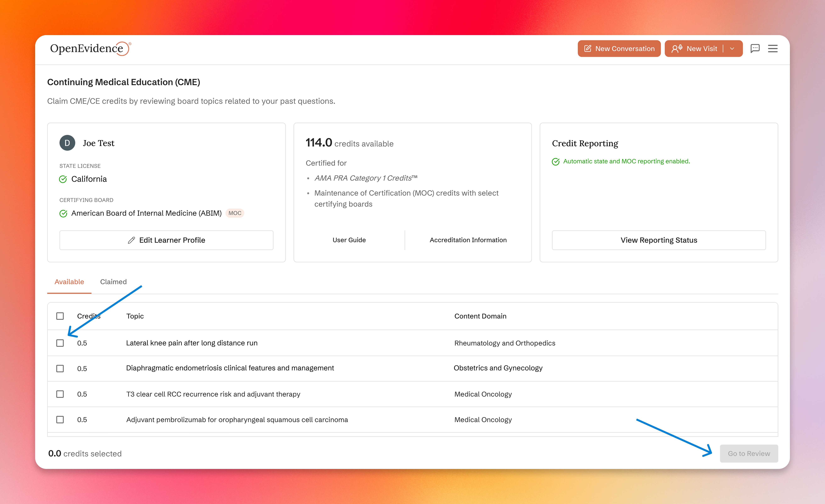The height and width of the screenshot is (504, 825).
Task: Click topic 'Lateral knee pain after long distance run'
Action: pos(192,343)
